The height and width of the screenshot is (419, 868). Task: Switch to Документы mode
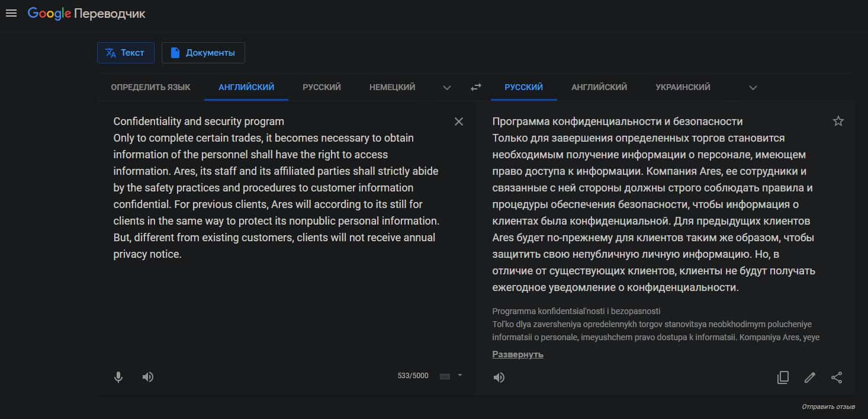(203, 53)
